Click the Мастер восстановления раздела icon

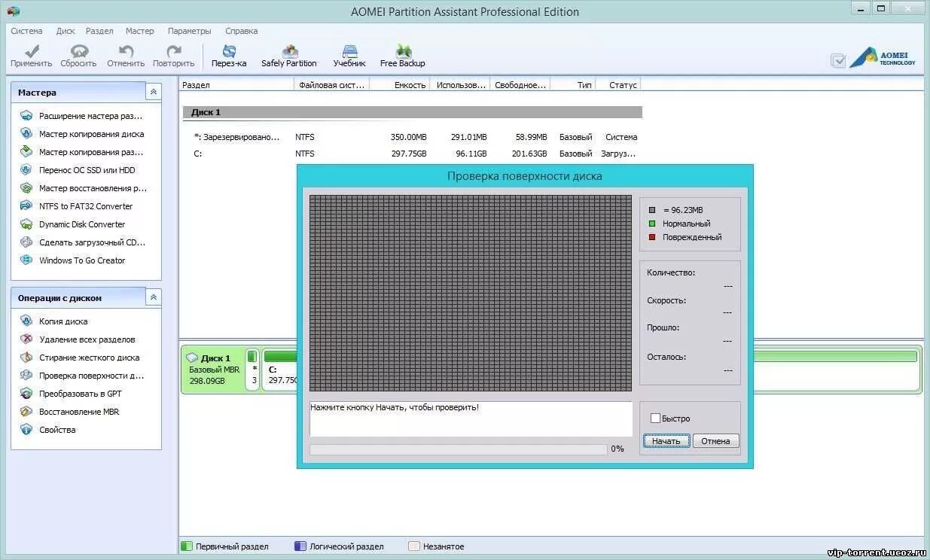tap(26, 188)
